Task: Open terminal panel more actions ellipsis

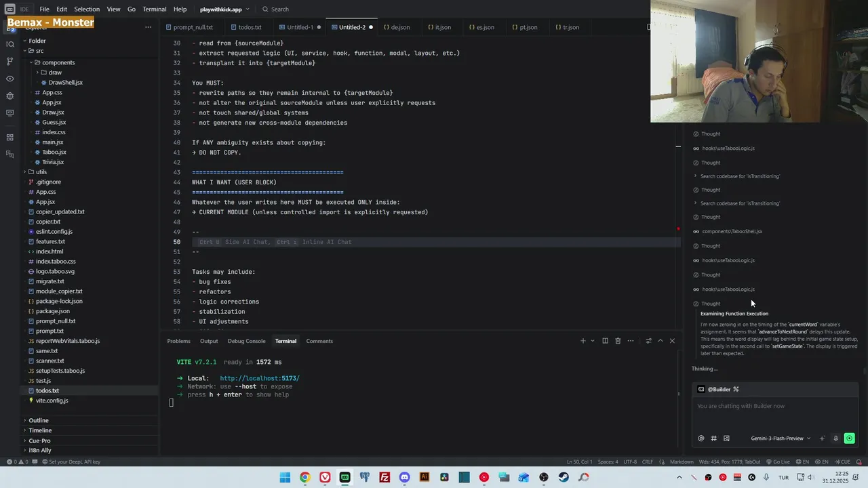Action: pyautogui.click(x=631, y=341)
